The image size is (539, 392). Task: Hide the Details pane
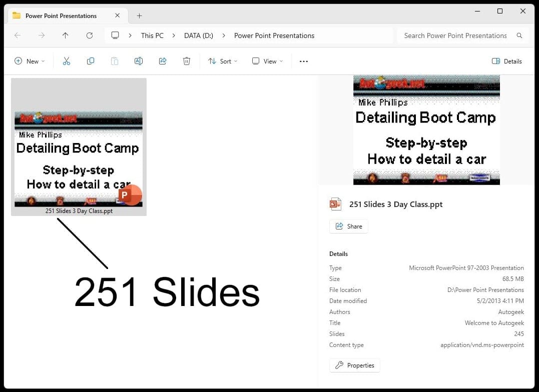507,61
